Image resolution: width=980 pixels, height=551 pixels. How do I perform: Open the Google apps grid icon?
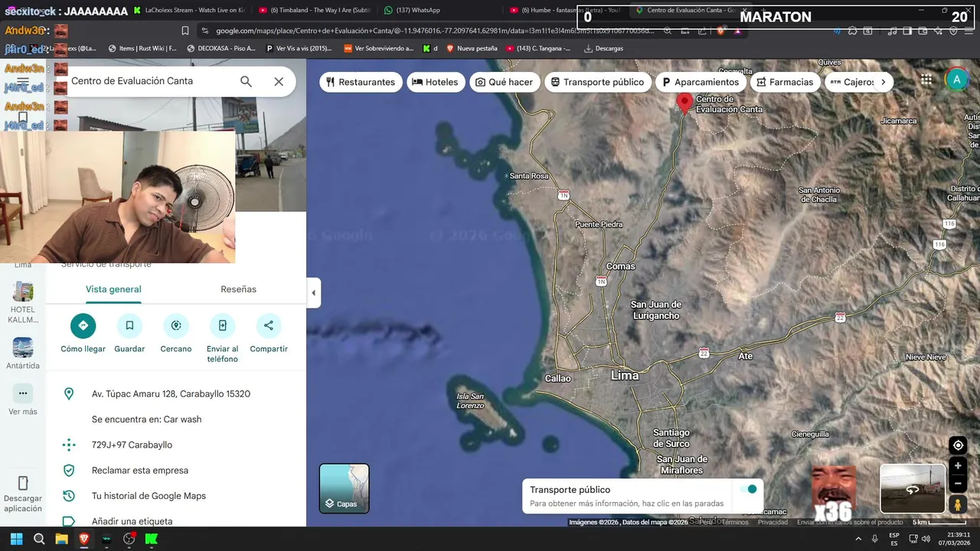click(x=926, y=80)
